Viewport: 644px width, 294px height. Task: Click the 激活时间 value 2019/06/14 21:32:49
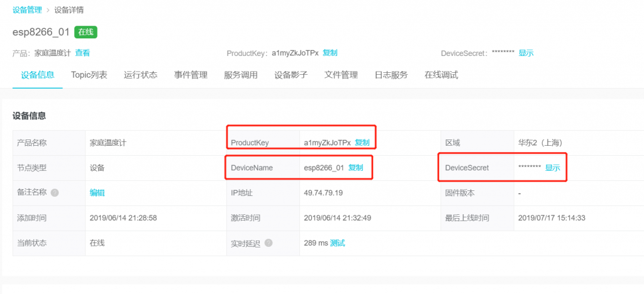coord(338,218)
